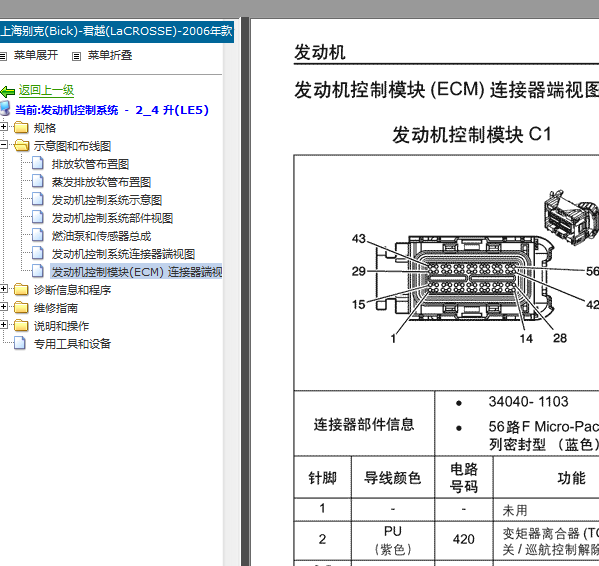Image resolution: width=599 pixels, height=566 pixels.
Task: Open 示意图和布线图 tree item
Action: [72, 146]
